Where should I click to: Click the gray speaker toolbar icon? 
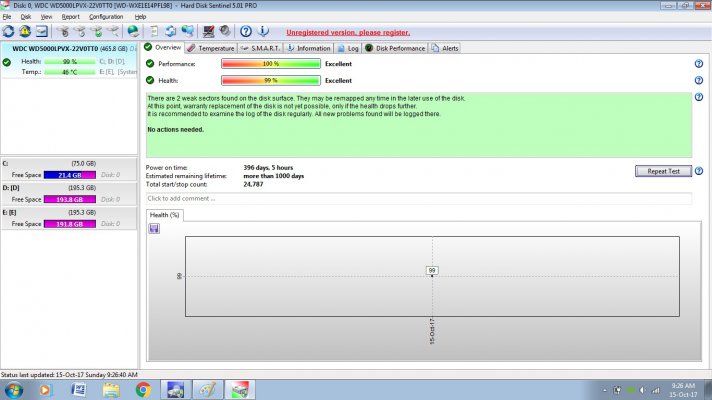225,31
